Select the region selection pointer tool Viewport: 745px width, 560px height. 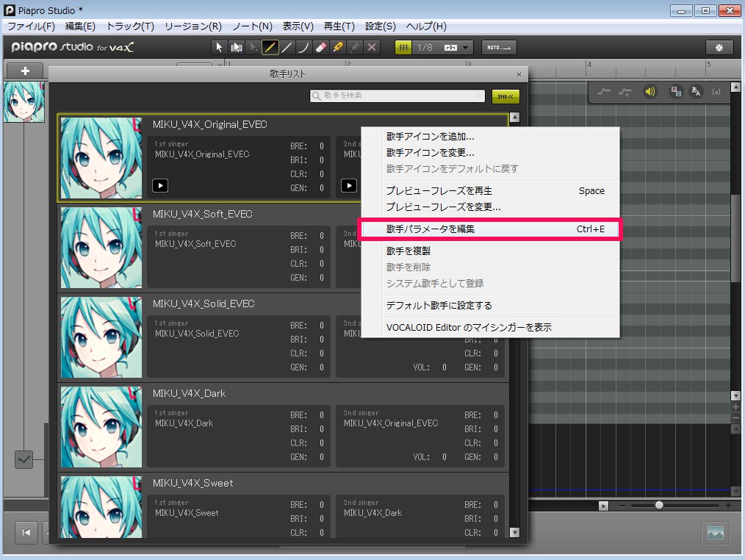click(236, 47)
